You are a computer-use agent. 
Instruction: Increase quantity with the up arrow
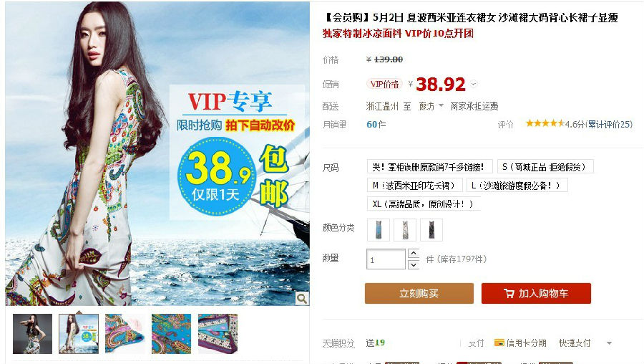point(413,254)
